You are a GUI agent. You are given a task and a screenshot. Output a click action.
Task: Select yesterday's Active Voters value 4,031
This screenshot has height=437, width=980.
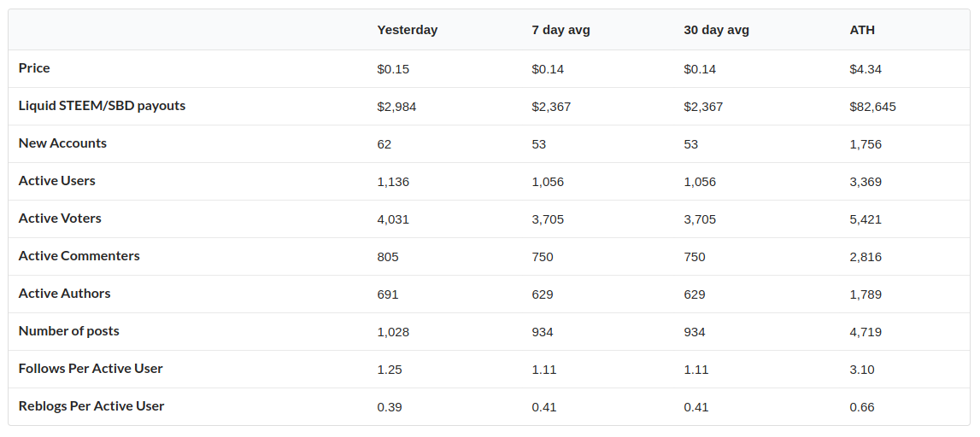(393, 219)
